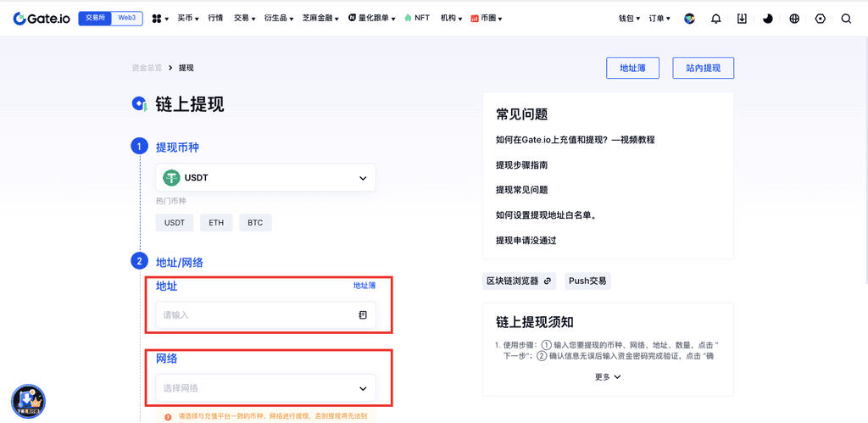Screen dimensions: 868x423
Task: Click the 地址簿 button at top
Action: pyautogui.click(x=632, y=68)
